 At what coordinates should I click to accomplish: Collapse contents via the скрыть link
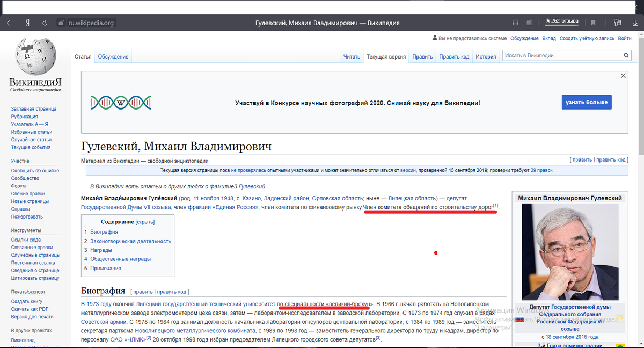(145, 222)
